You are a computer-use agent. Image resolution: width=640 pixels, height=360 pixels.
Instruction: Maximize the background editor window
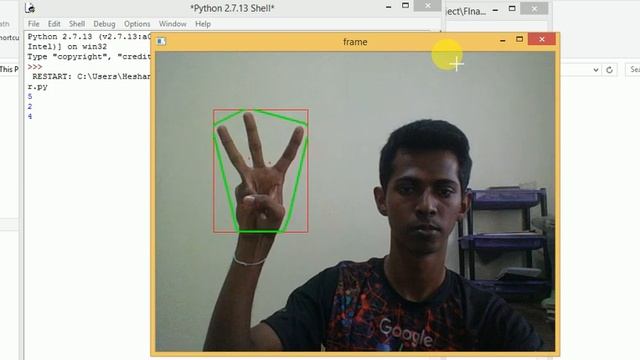pyautogui.click(x=512, y=9)
